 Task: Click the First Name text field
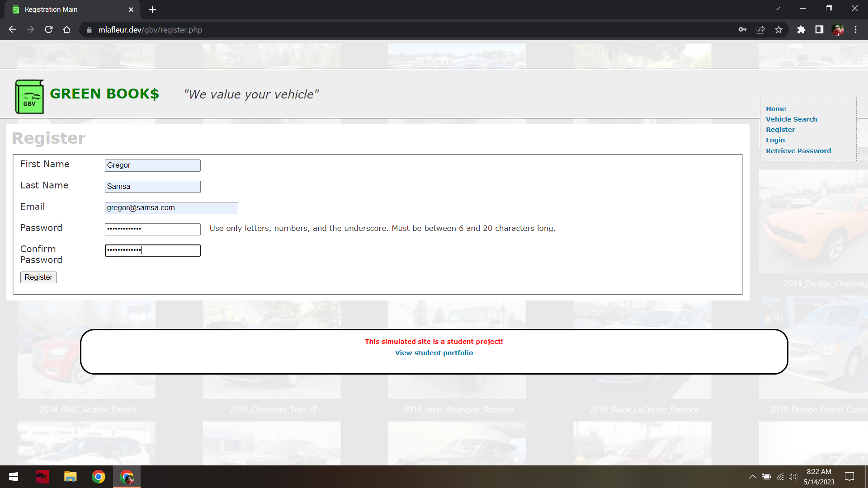pos(152,165)
